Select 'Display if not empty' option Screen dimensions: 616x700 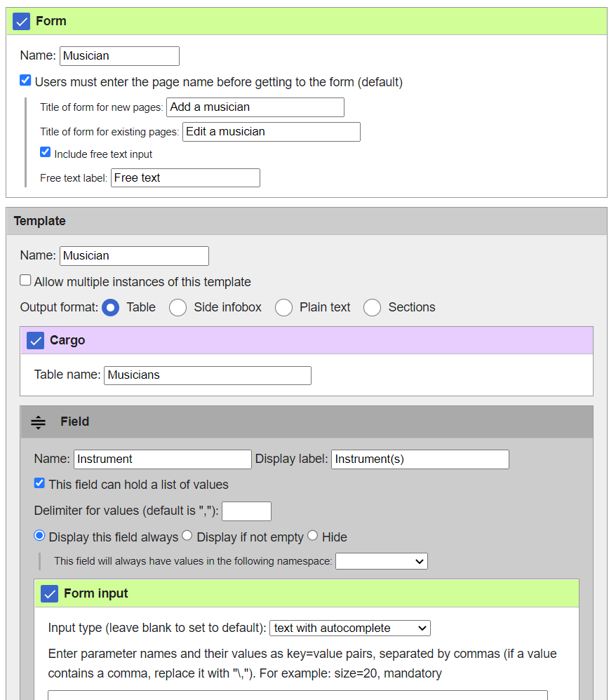(x=187, y=536)
